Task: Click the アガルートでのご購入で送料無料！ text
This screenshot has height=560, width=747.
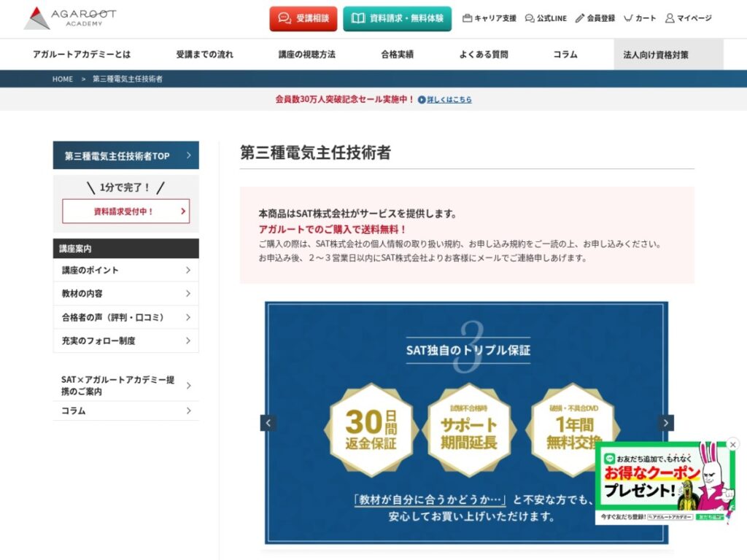Action: (x=332, y=229)
